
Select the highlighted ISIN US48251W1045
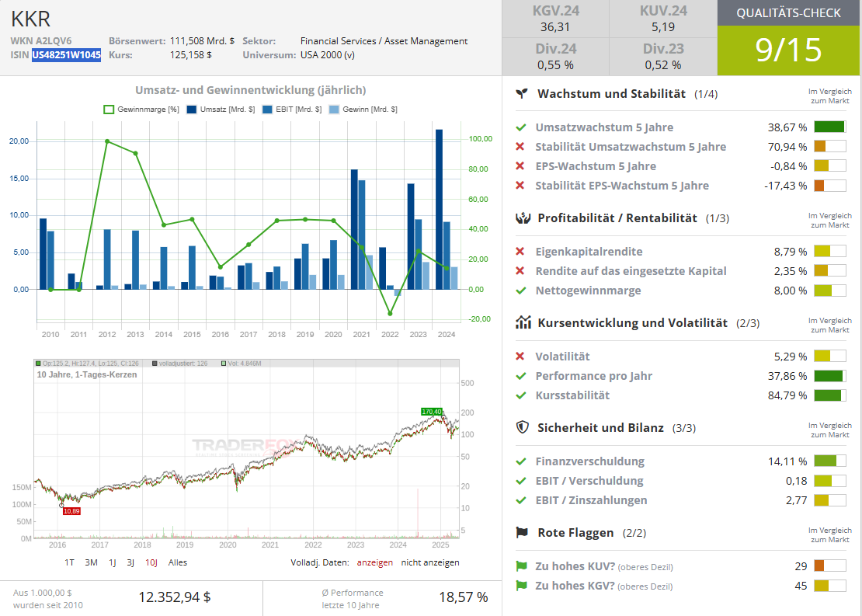(67, 55)
